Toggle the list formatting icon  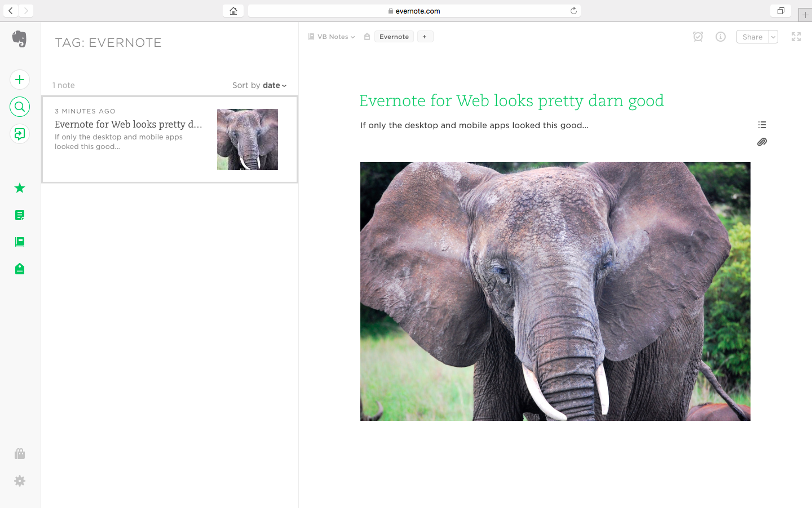pos(762,125)
